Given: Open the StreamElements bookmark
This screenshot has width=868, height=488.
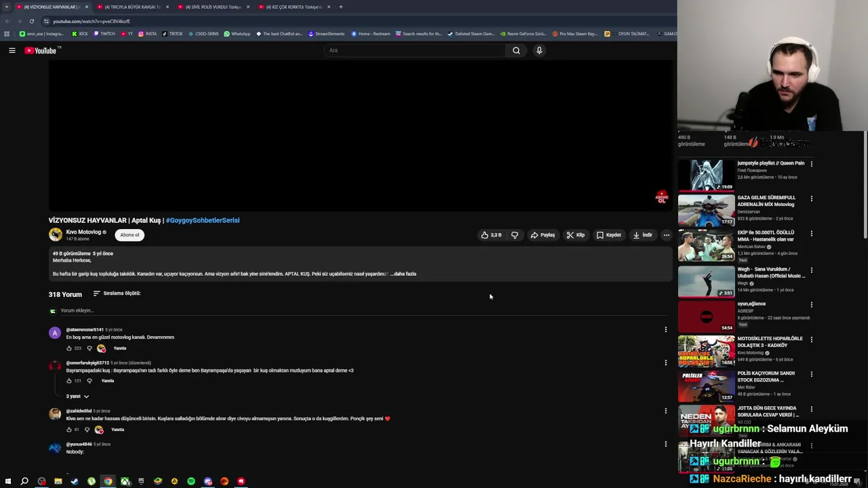Looking at the screenshot, I should coord(326,34).
